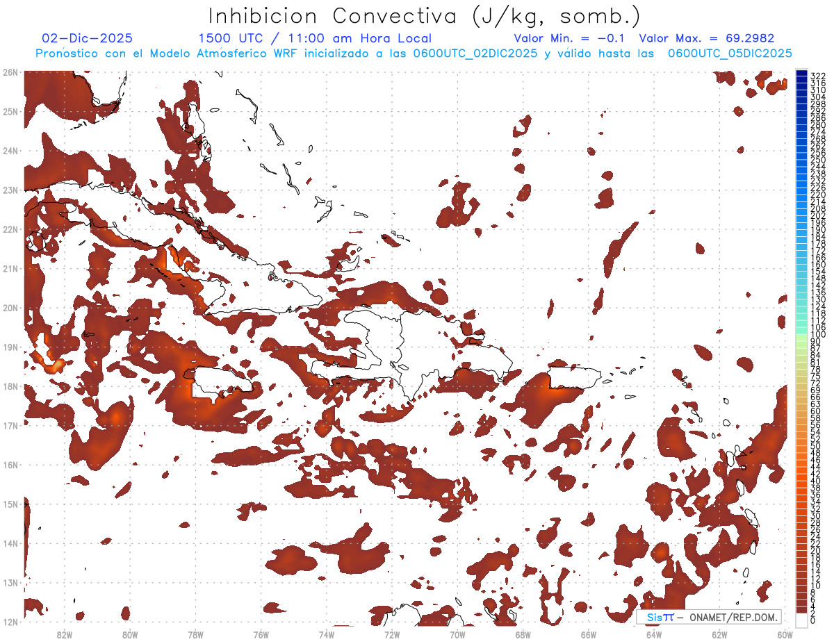Screen dimensions: 834x644
Task: Click the '82W' longitude label
Action: click(x=65, y=634)
